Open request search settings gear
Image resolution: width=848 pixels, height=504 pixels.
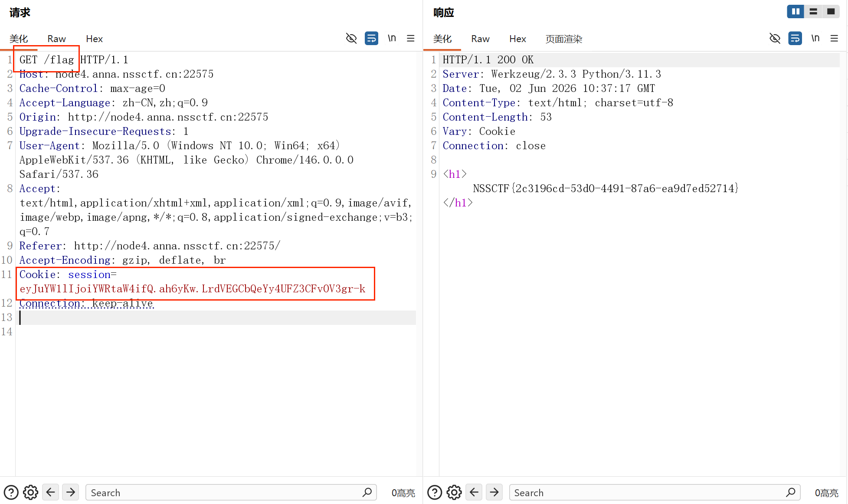[30, 493]
